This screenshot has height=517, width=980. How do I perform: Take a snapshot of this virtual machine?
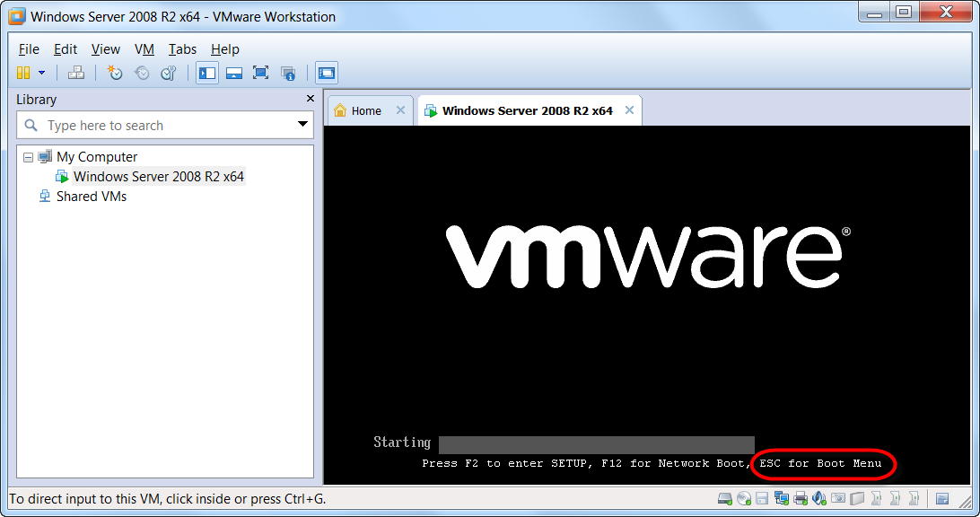point(114,73)
